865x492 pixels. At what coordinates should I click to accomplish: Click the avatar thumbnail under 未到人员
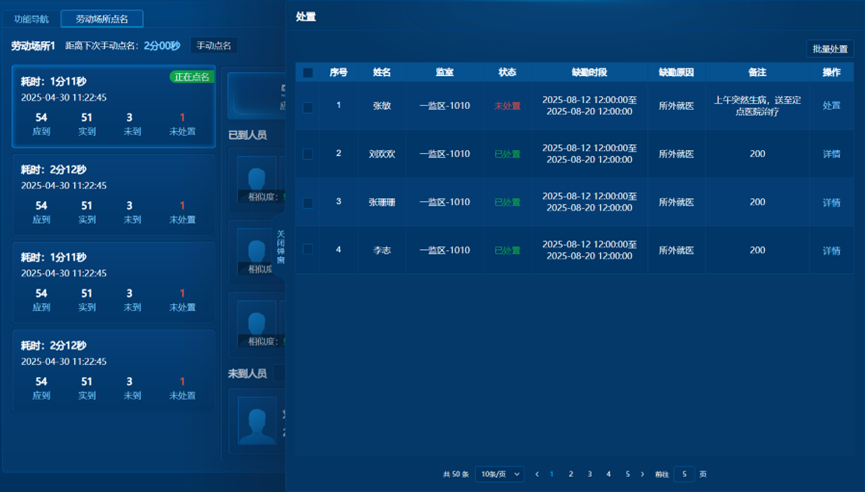256,421
